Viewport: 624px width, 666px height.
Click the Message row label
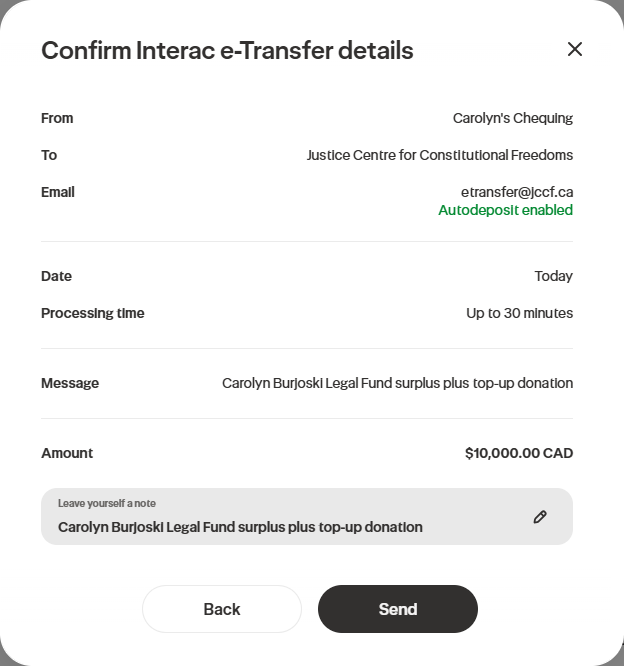tap(70, 383)
